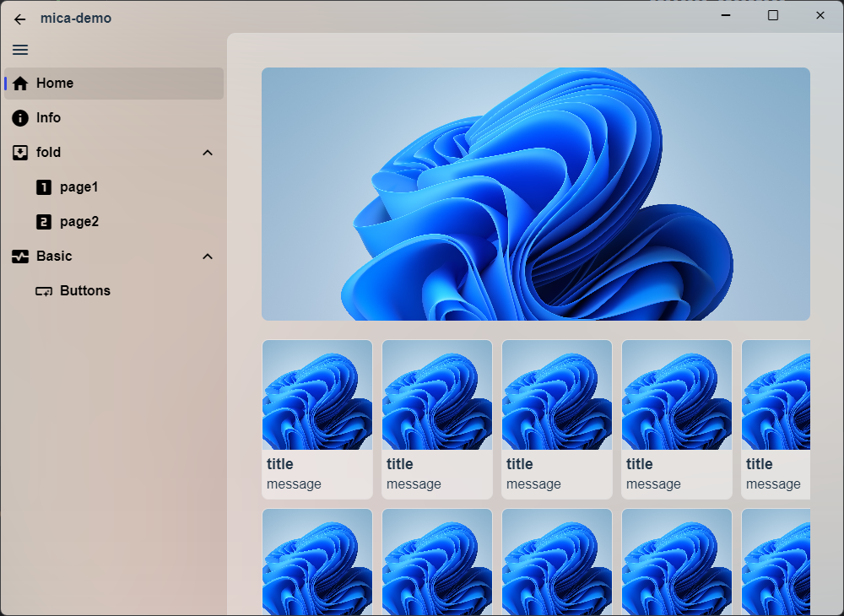The width and height of the screenshot is (844, 616).
Task: Go to the Home page
Action: [x=114, y=84]
